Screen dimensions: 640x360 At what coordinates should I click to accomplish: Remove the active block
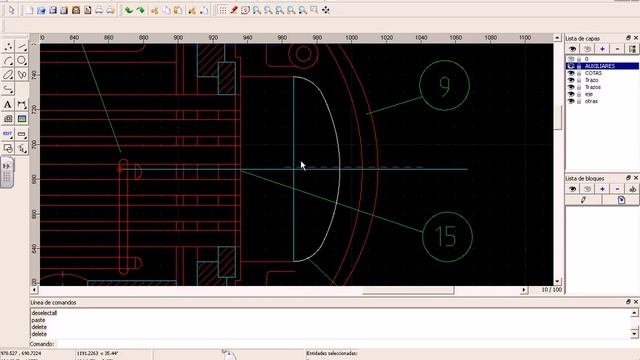coord(617,189)
